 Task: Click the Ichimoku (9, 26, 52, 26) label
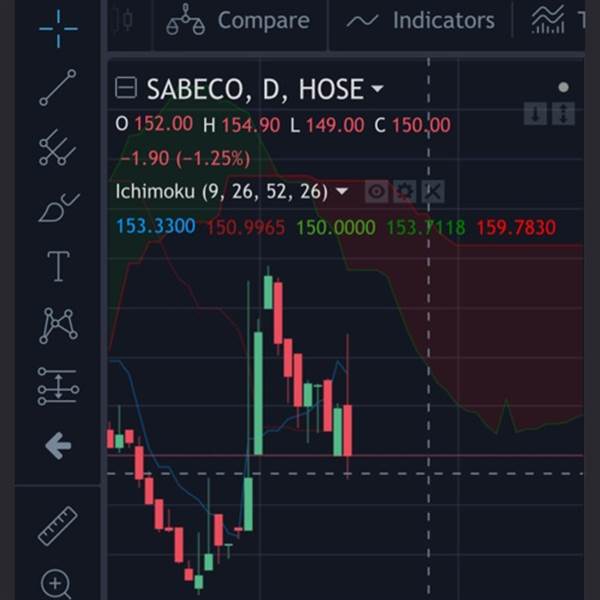pyautogui.click(x=222, y=191)
